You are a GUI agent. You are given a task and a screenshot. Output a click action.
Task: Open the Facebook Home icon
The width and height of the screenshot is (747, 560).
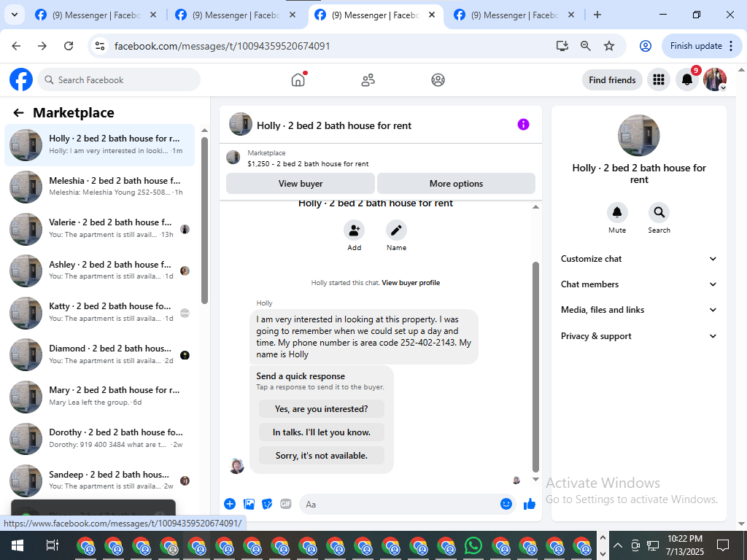pos(298,79)
